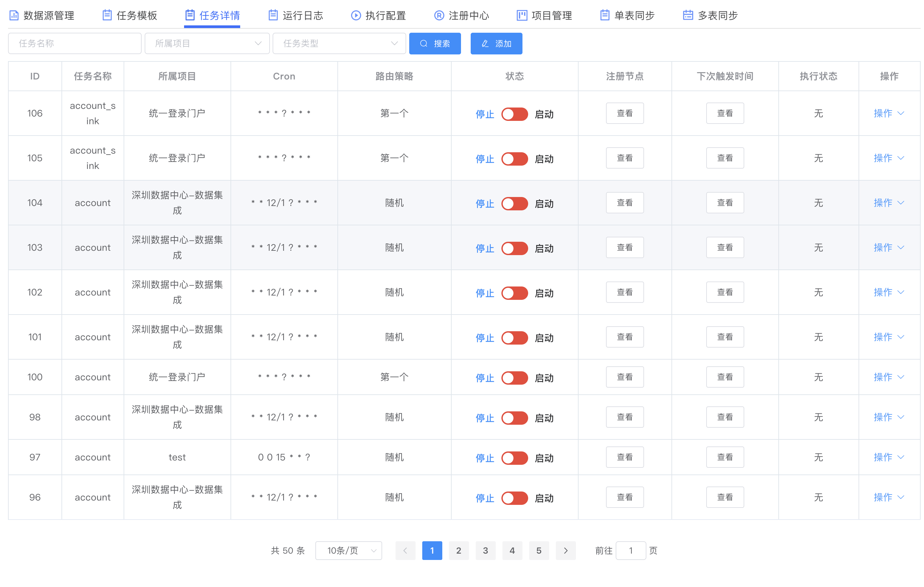Click the 执行配置 play icon

coord(356,15)
